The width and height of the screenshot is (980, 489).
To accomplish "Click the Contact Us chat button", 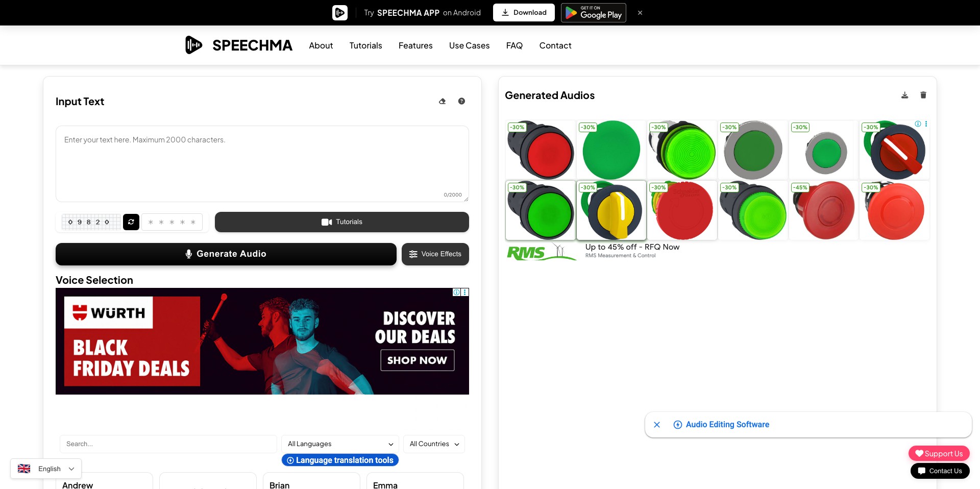I will tap(940, 471).
